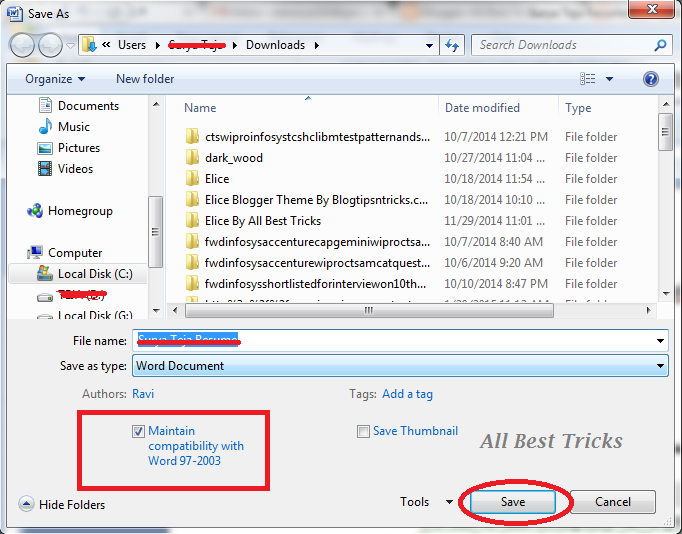
Task: Click file list scroll-down arrow
Action: (666, 294)
